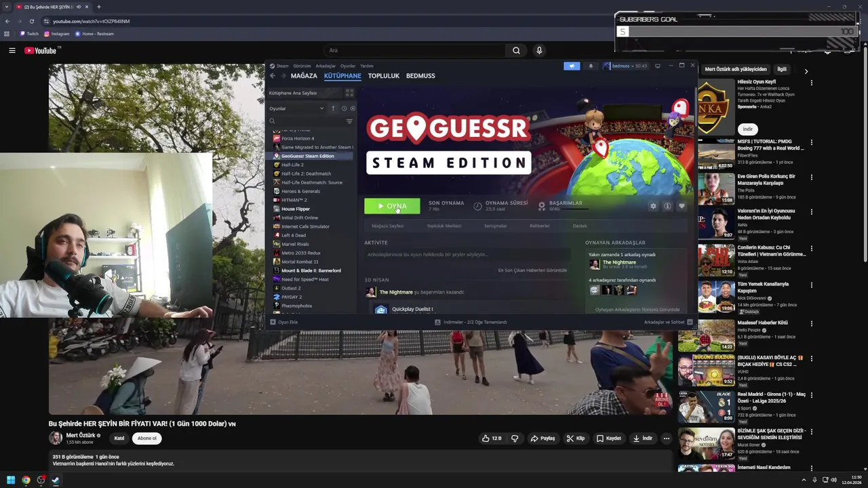Click sort arrow icon beside Oyunlar dropdown

tap(333, 108)
